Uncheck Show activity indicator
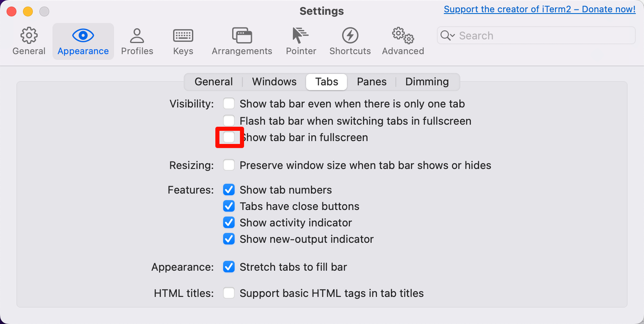Viewport: 644px width, 324px height. pyautogui.click(x=229, y=223)
